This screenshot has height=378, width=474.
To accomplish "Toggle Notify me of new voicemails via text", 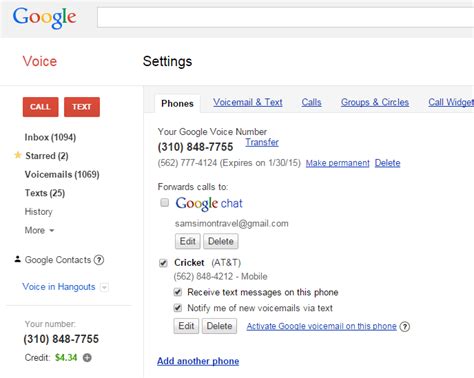I will coord(178,308).
